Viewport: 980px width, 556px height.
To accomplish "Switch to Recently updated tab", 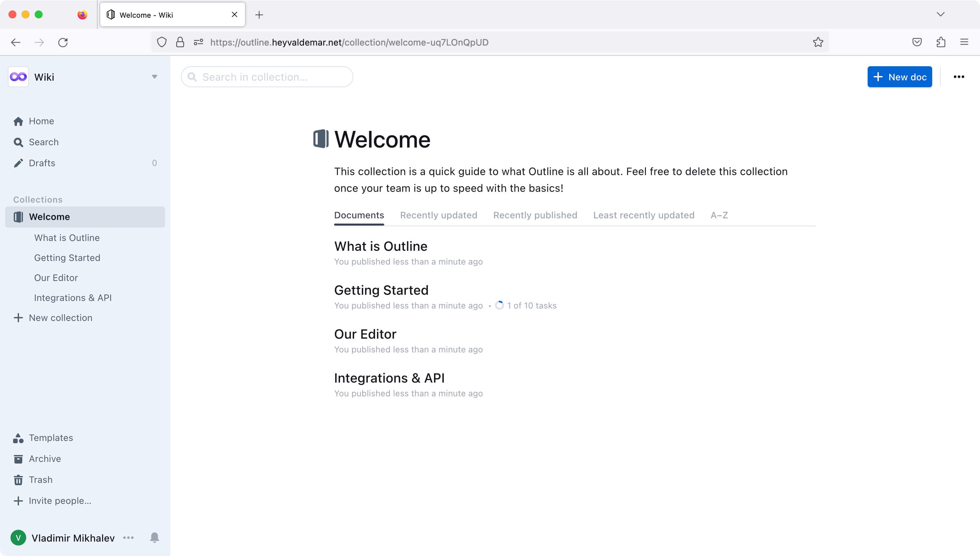I will point(439,215).
